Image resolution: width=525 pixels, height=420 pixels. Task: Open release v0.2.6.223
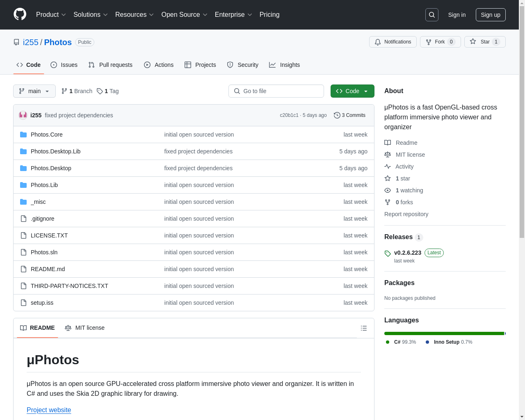[408, 253]
